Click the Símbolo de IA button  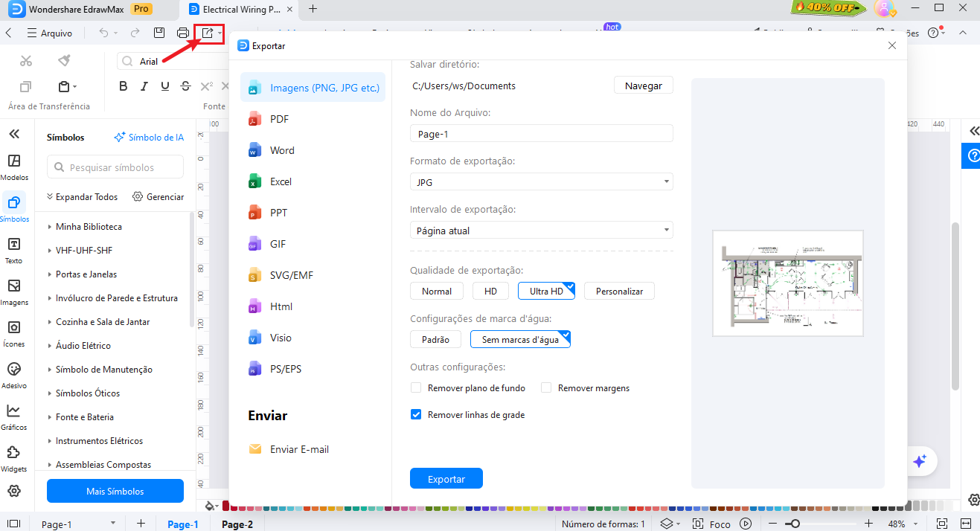[149, 137]
